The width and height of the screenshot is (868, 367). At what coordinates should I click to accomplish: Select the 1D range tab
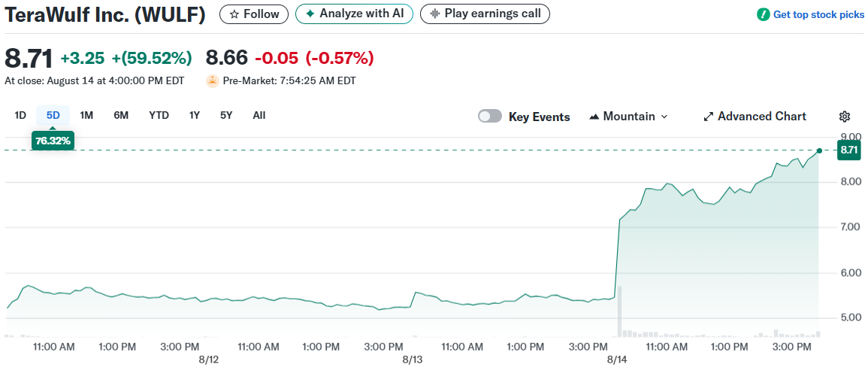[x=20, y=115]
